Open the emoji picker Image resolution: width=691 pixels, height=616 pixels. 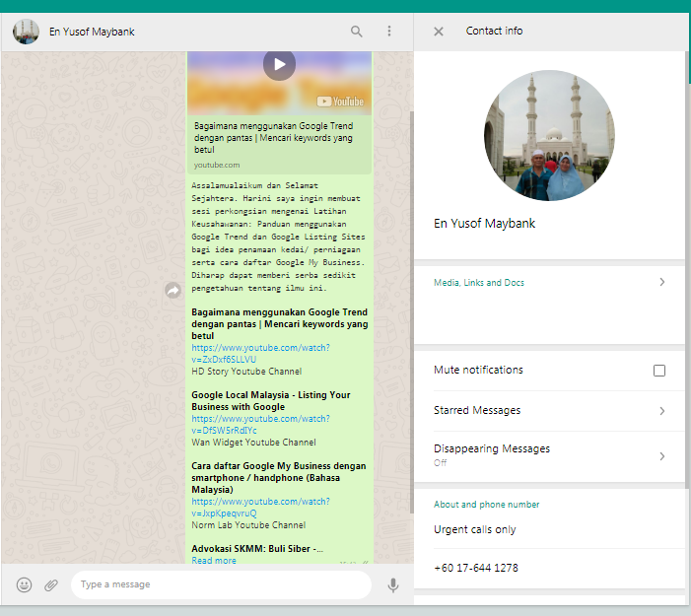[x=24, y=584]
